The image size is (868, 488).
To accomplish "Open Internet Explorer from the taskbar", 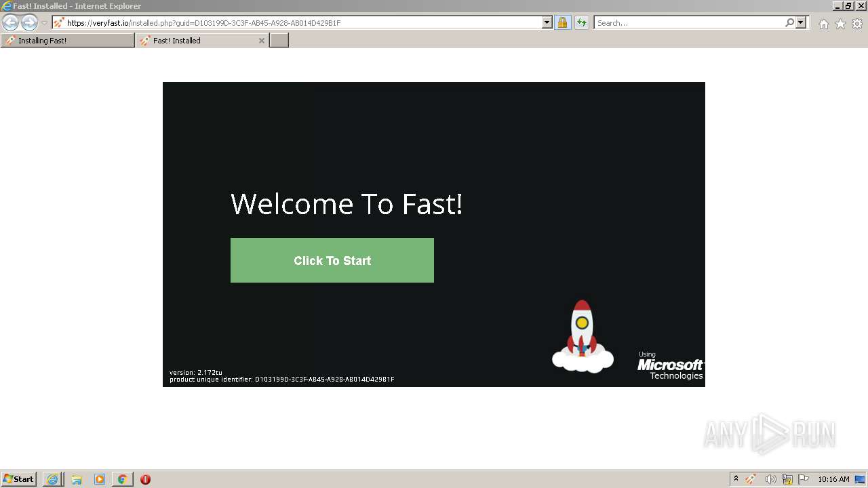I will [x=53, y=479].
